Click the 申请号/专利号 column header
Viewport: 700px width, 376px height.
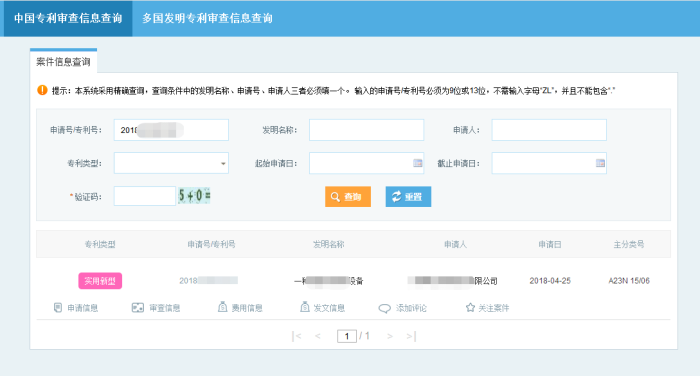211,244
